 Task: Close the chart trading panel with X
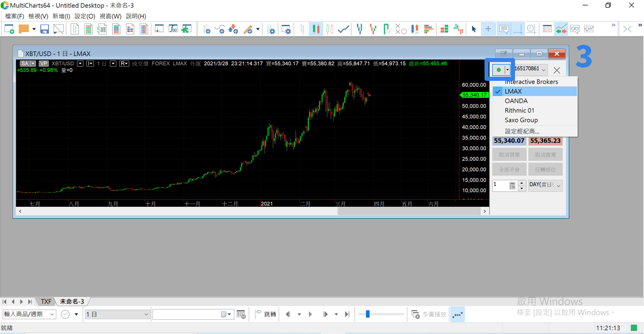pos(557,70)
